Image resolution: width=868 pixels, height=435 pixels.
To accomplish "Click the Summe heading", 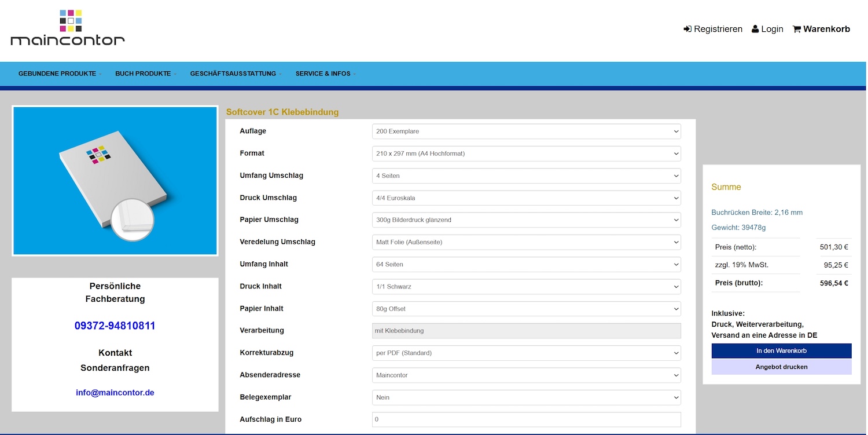I will (726, 187).
